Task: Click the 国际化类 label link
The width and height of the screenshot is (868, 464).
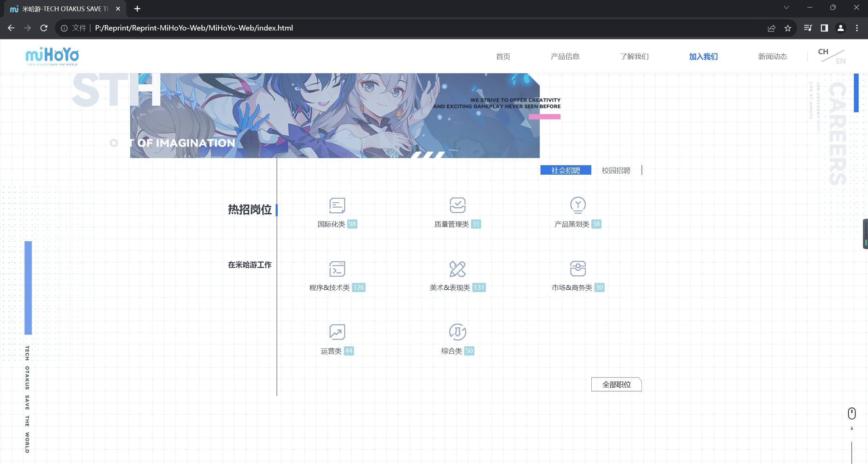Action: point(331,224)
